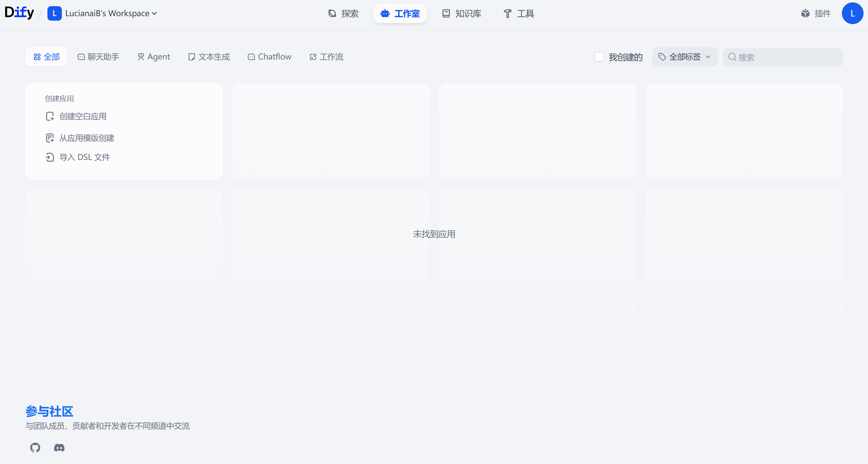Image resolution: width=868 pixels, height=464 pixels.
Task: Click the Discord community icon
Action: 59,447
